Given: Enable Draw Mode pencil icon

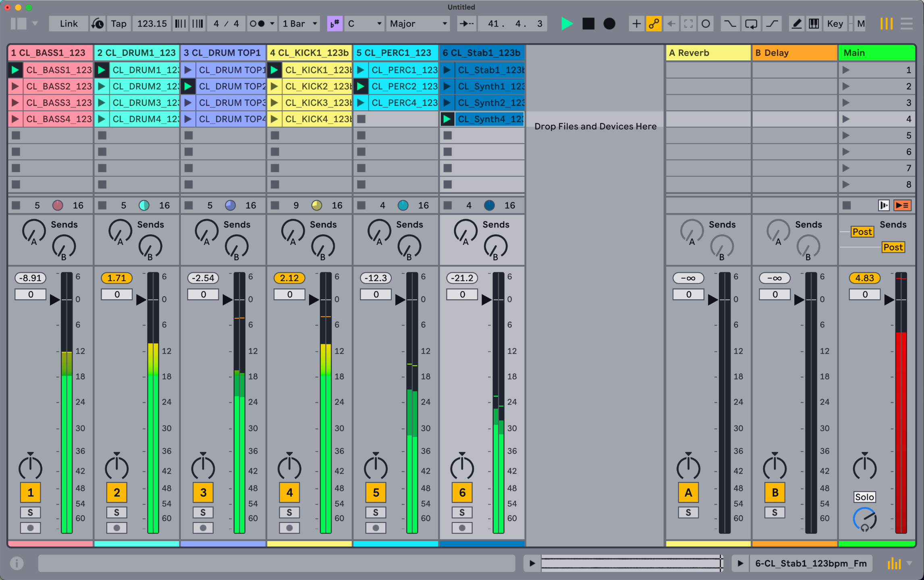Looking at the screenshot, I should [x=796, y=24].
